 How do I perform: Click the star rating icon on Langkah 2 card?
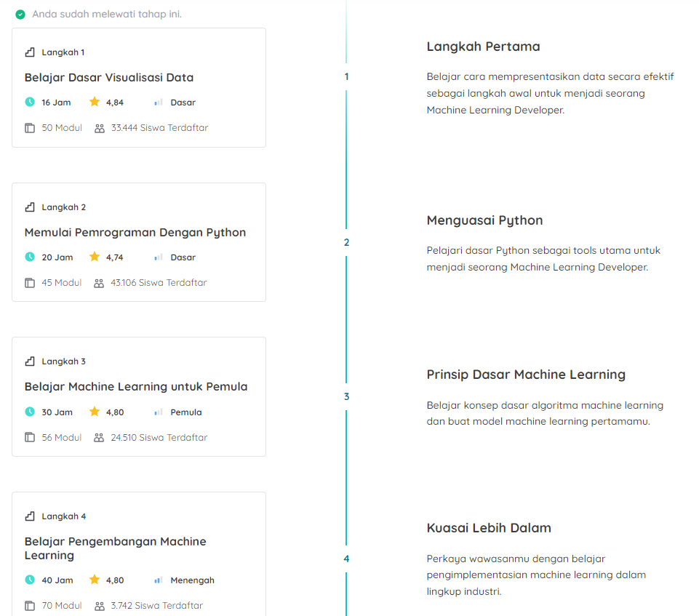pyautogui.click(x=94, y=257)
